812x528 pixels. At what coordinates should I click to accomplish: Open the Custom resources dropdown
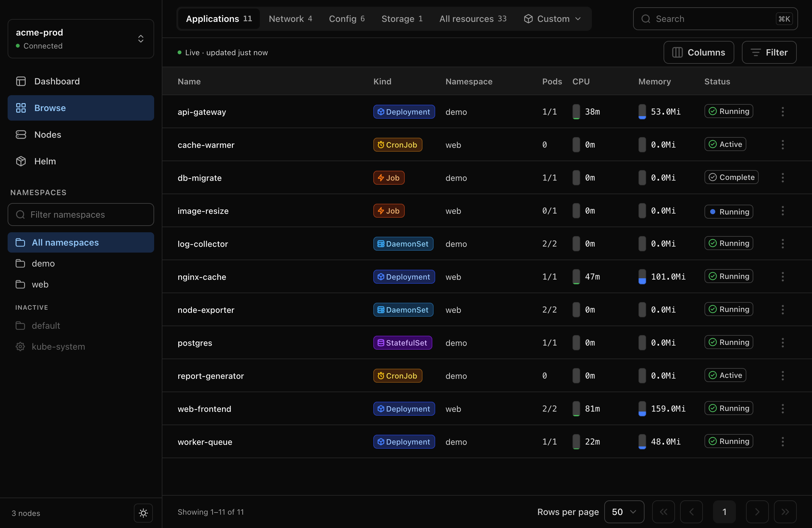[552, 19]
